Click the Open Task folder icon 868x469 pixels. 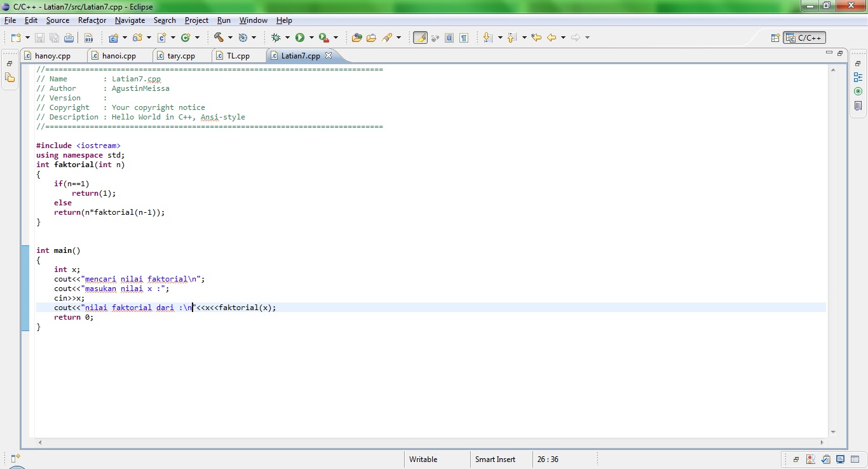[x=371, y=38]
